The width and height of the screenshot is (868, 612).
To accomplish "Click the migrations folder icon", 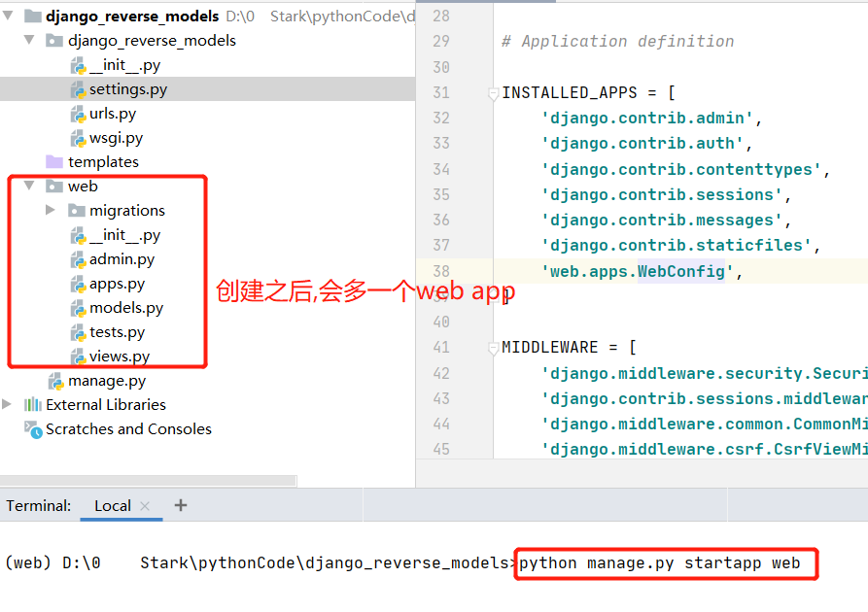I will (77, 210).
